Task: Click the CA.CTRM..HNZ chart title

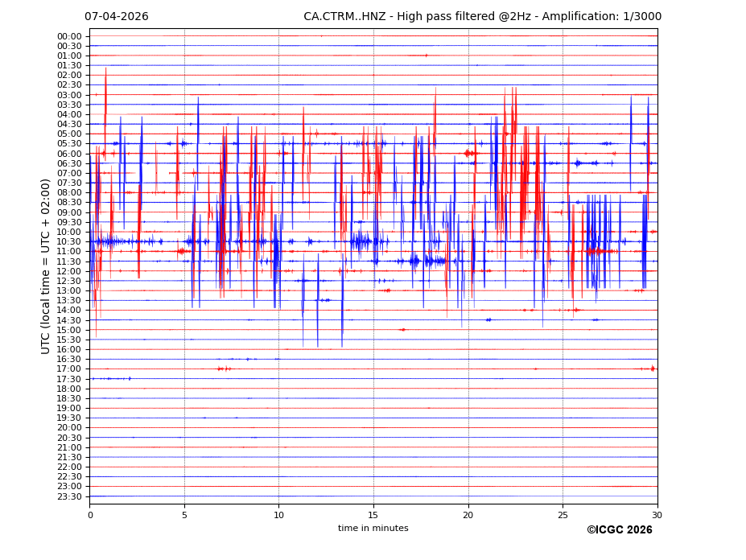Action: pos(482,17)
